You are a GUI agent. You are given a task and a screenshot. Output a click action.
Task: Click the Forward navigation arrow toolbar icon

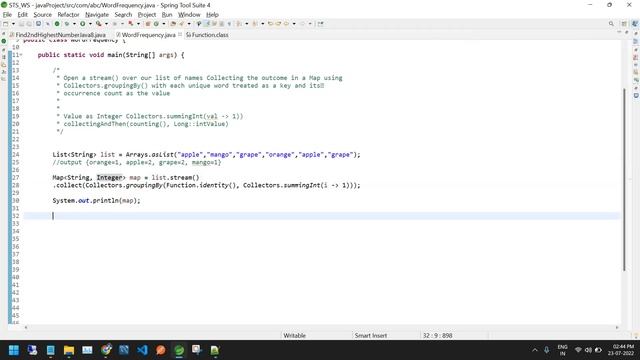pos(302,24)
